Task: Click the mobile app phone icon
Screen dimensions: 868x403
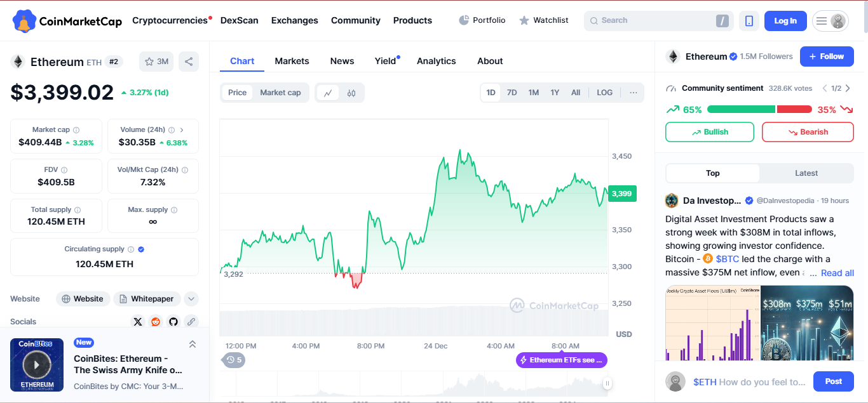Action: pos(749,21)
